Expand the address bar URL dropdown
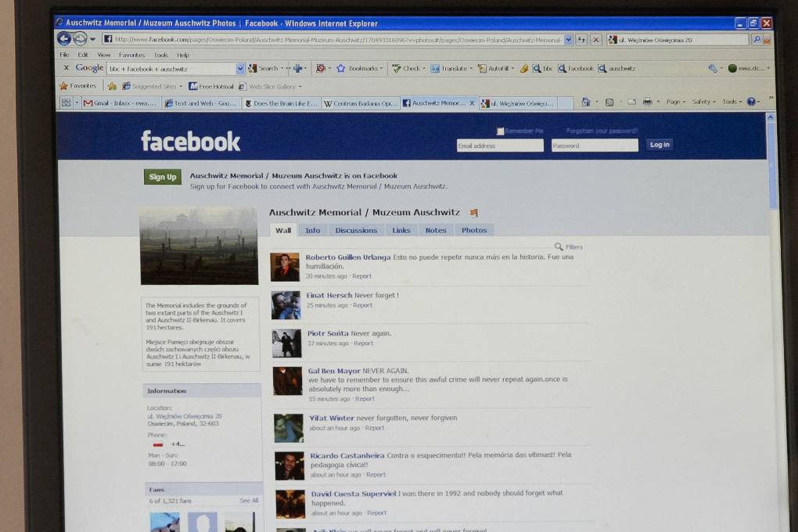Image resolution: width=798 pixels, height=532 pixels. [x=568, y=40]
